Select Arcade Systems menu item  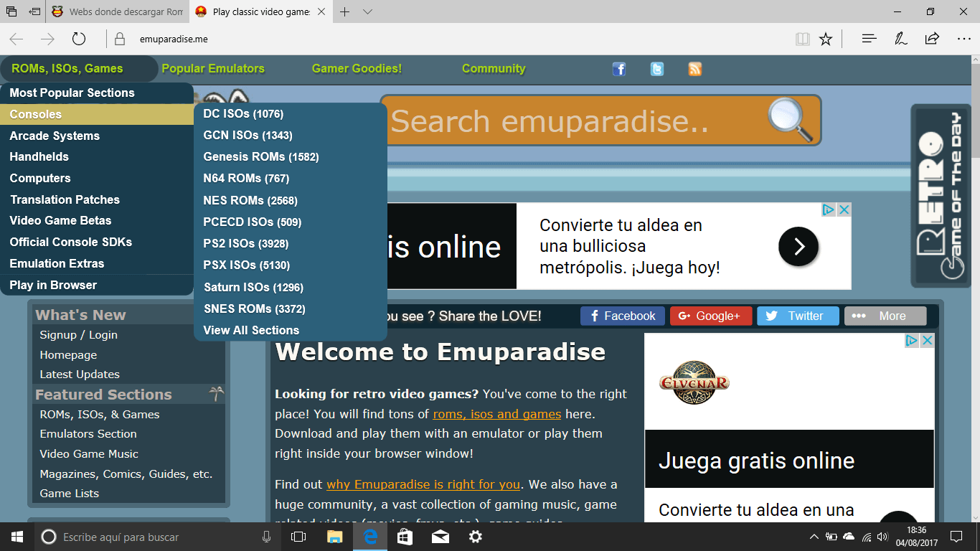[97, 136]
